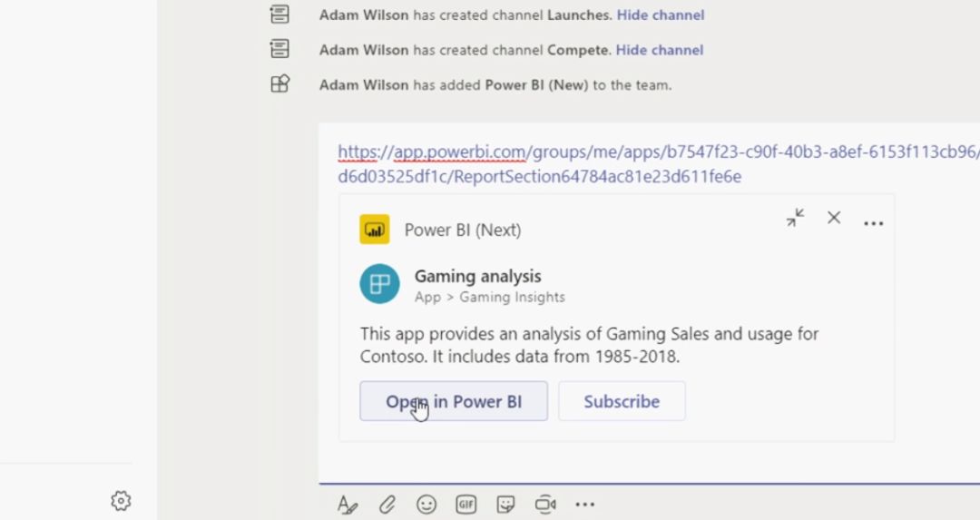The height and width of the screenshot is (520, 980).
Task: Click the 'created channel Launches' message text
Action: coord(465,15)
